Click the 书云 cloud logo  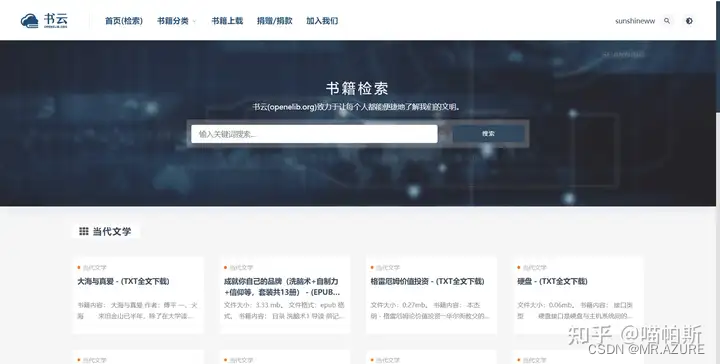44,21
